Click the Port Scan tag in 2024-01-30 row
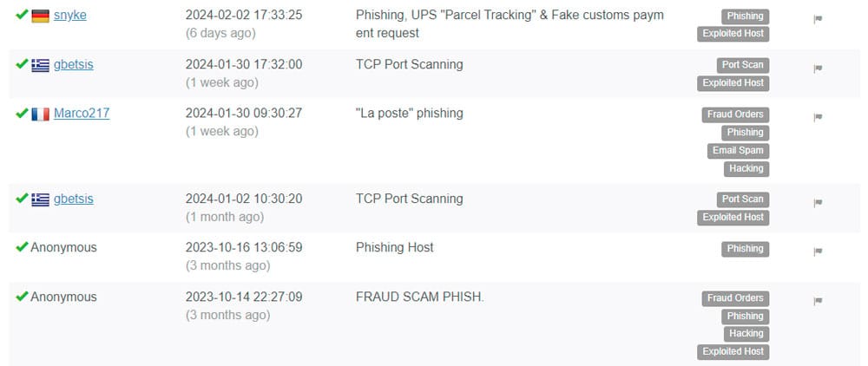The width and height of the screenshot is (868, 366). point(742,65)
